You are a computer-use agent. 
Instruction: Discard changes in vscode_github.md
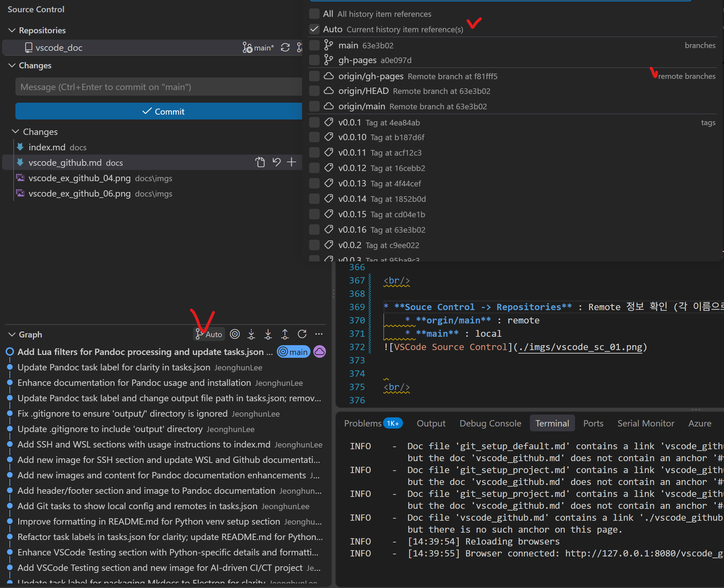pos(276,162)
